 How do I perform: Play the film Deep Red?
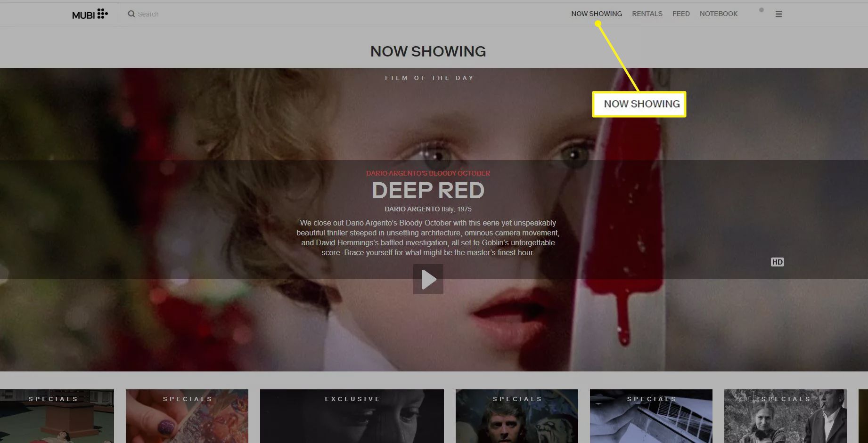[x=428, y=279]
